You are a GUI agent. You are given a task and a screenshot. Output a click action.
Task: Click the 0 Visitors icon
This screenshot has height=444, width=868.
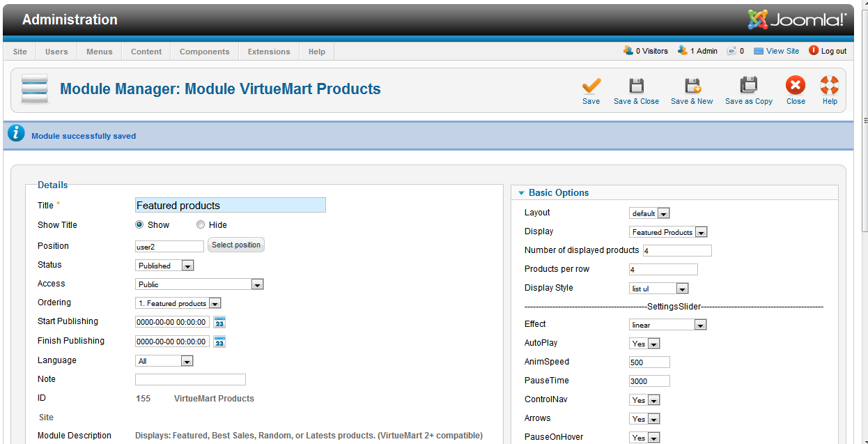628,51
